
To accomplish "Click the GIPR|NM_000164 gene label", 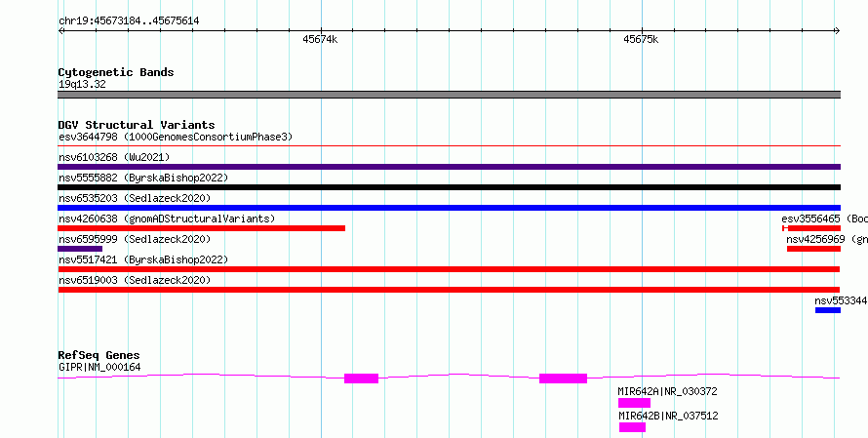I will point(99,367).
